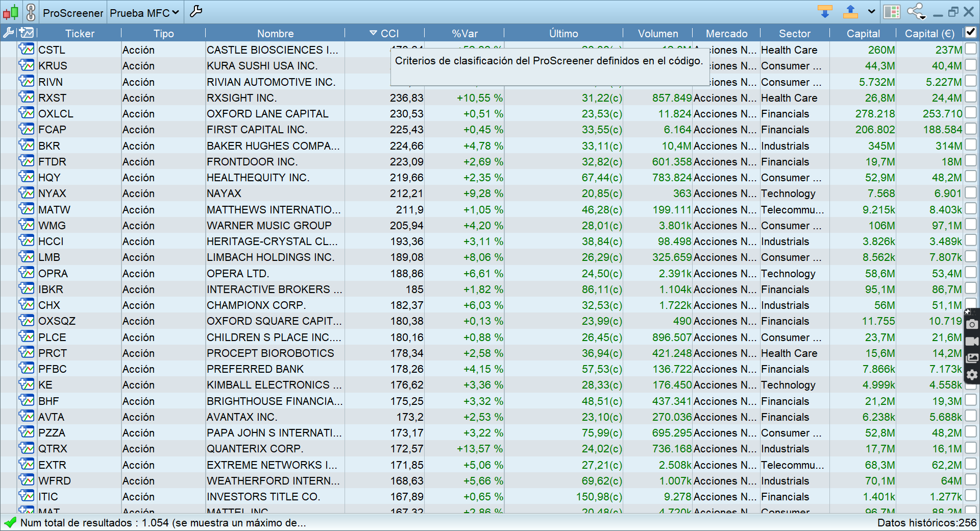Sort by the Ticker column header
980x531 pixels.
coord(80,34)
